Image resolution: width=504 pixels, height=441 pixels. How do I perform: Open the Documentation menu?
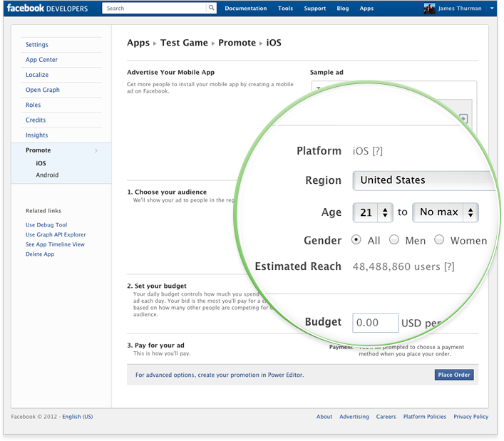coord(245,9)
